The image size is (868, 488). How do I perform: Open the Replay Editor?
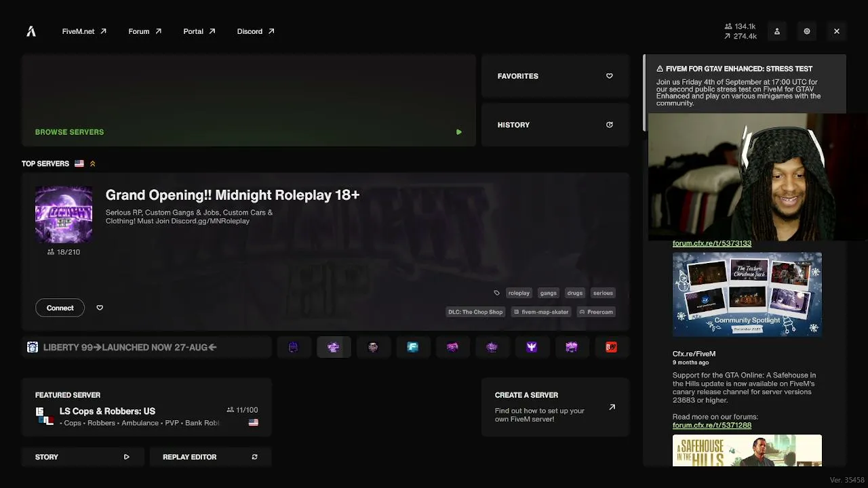point(210,457)
